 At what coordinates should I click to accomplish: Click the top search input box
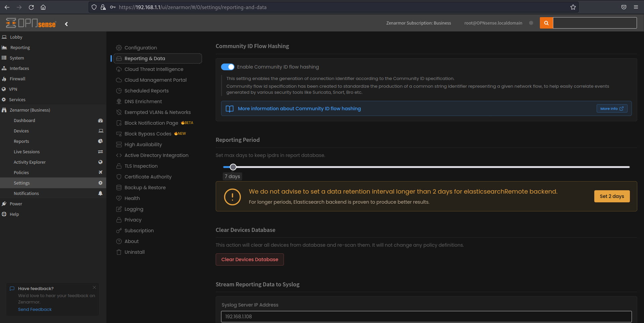595,23
